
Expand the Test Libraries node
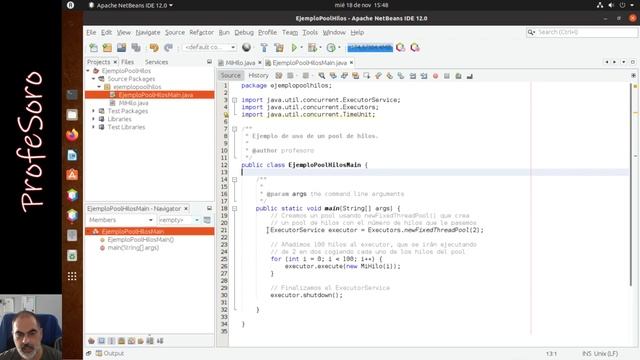click(94, 127)
